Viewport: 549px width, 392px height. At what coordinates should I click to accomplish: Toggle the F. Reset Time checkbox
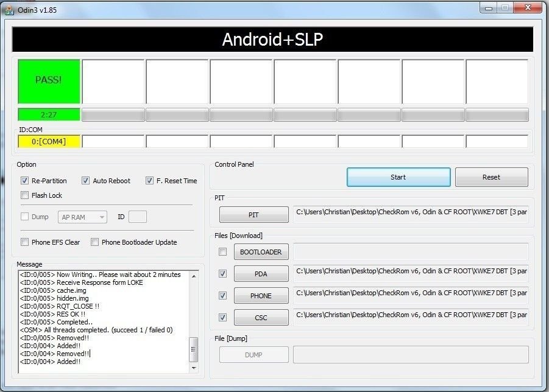click(149, 181)
